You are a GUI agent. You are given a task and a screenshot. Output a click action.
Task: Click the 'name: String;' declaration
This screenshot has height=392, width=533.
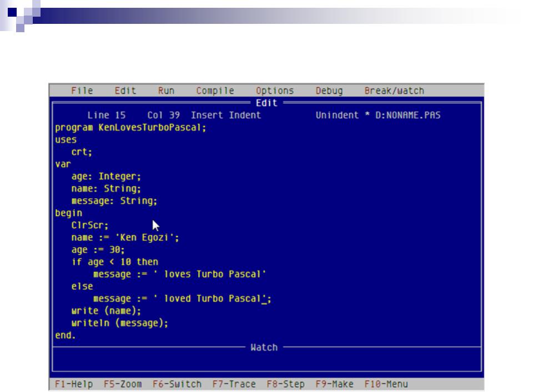(107, 189)
